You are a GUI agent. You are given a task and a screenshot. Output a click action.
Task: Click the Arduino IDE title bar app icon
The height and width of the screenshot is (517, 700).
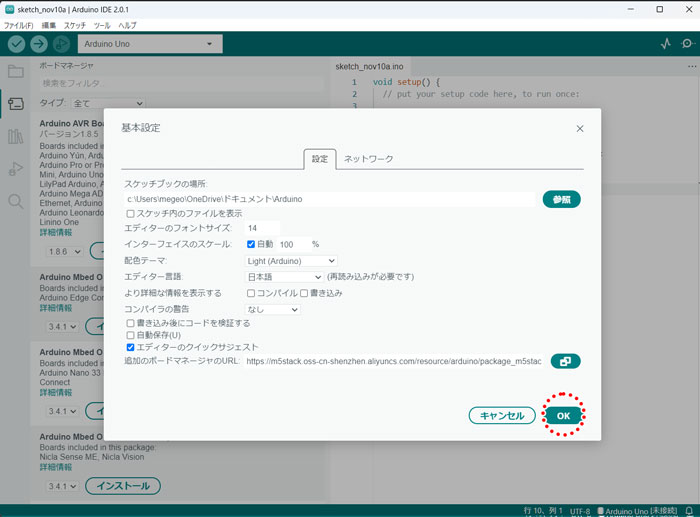pos(9,9)
